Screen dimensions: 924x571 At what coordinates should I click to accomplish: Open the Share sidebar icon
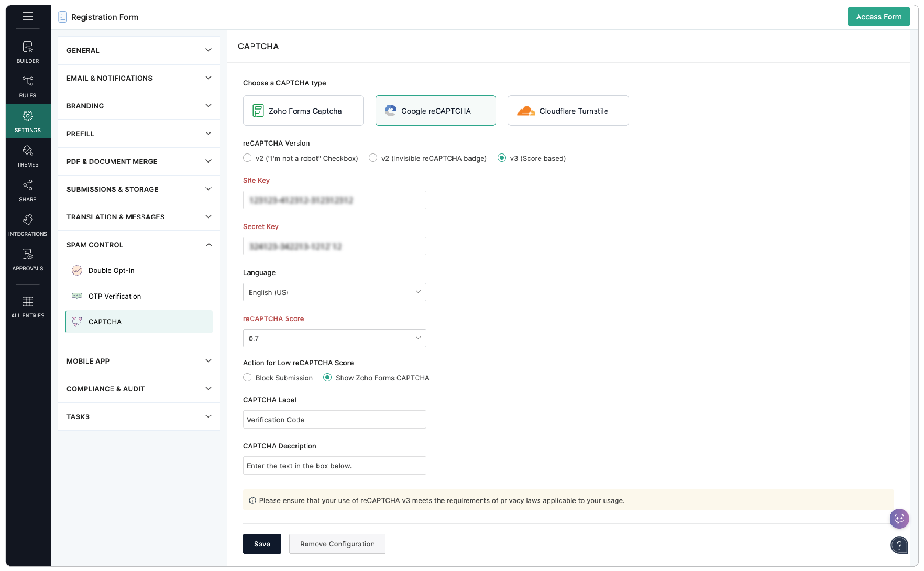tap(28, 190)
